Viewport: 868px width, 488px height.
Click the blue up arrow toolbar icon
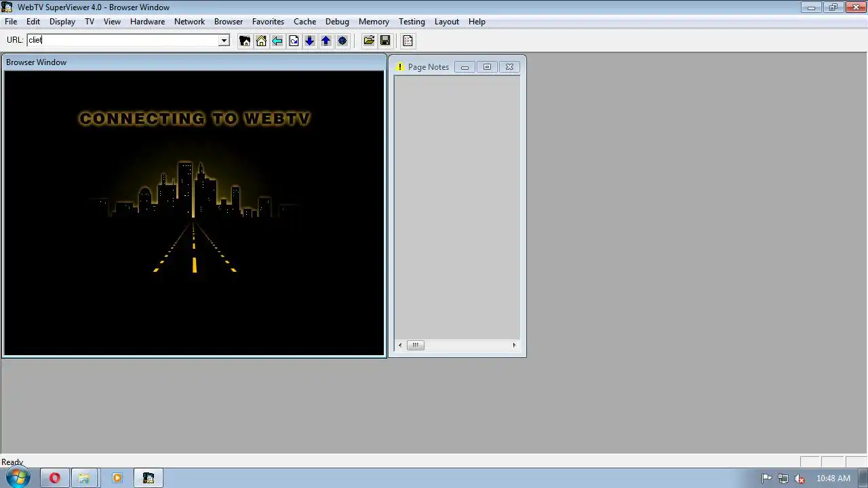(x=326, y=41)
